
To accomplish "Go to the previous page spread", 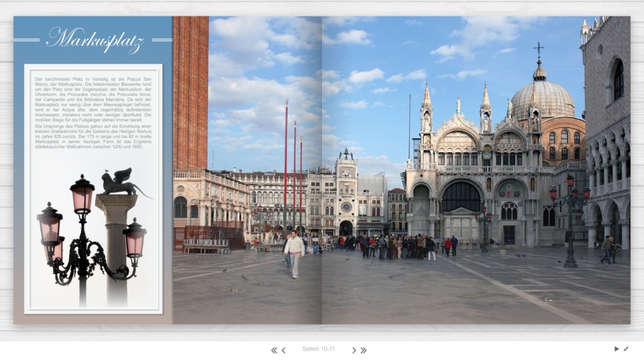I will coord(283,350).
